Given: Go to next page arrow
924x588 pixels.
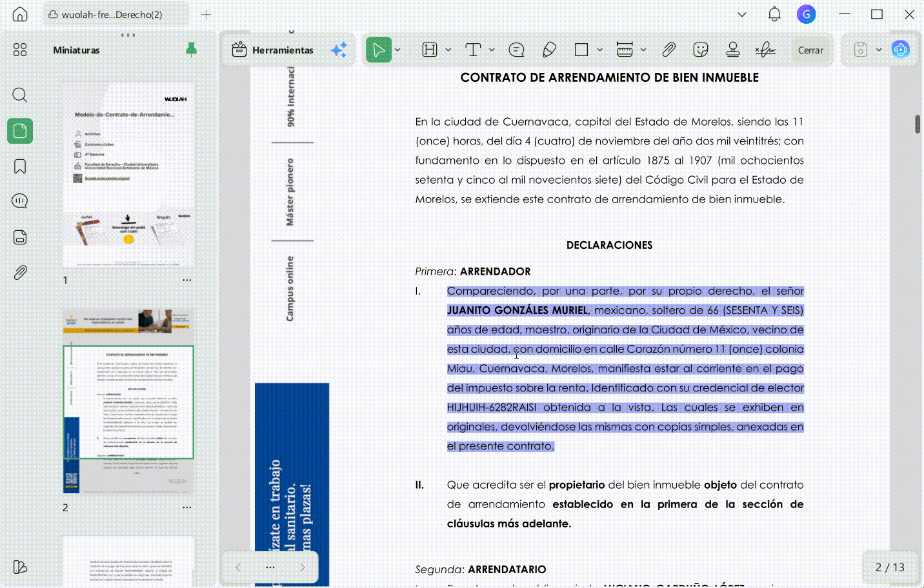Looking at the screenshot, I should click(303, 567).
